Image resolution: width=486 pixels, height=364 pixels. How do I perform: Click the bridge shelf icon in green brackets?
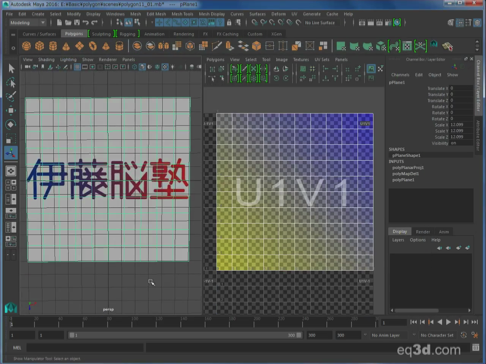click(x=394, y=46)
